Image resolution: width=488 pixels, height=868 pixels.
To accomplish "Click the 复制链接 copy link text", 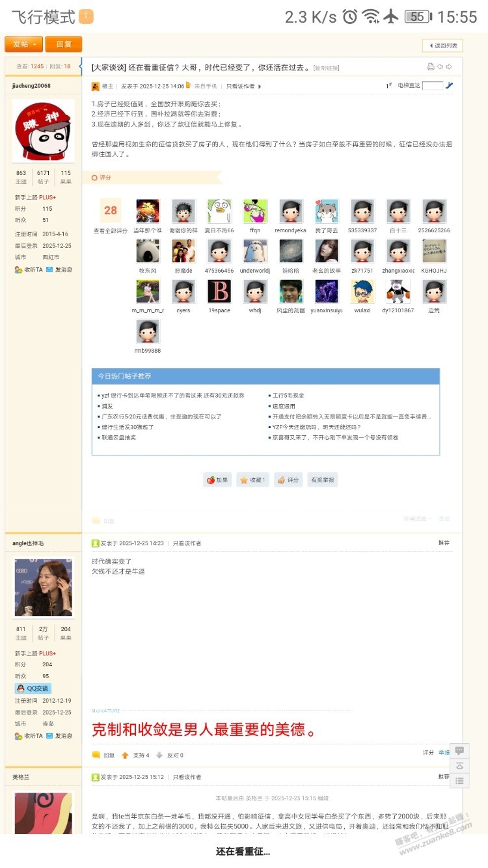I will tap(326, 68).
